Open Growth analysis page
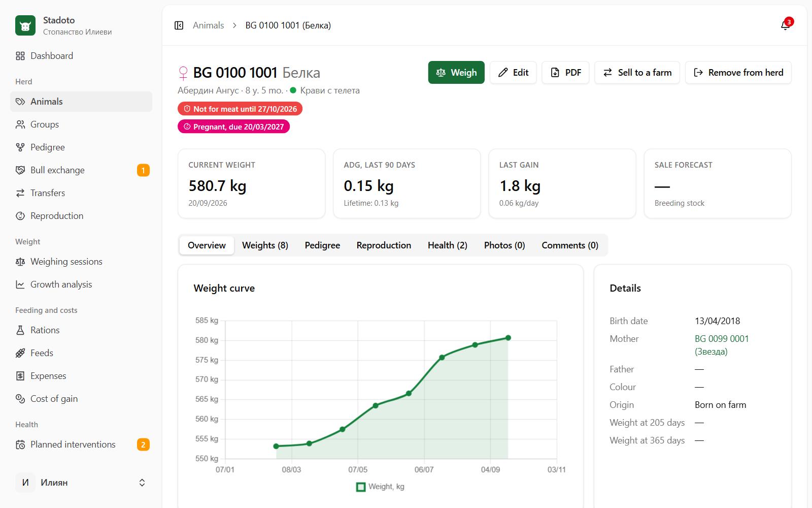The height and width of the screenshot is (508, 812). pos(81,284)
